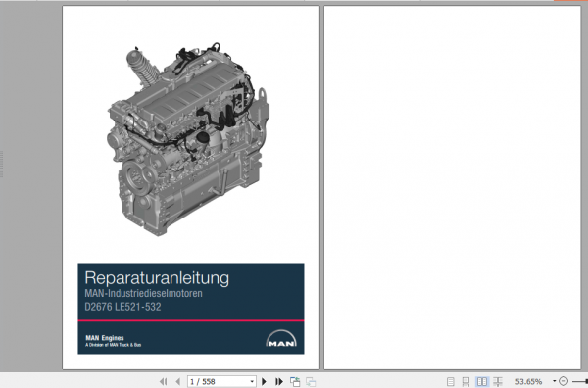Click the MAN Engines label
Viewport: 588px width, 388px height.
pyautogui.click(x=105, y=338)
